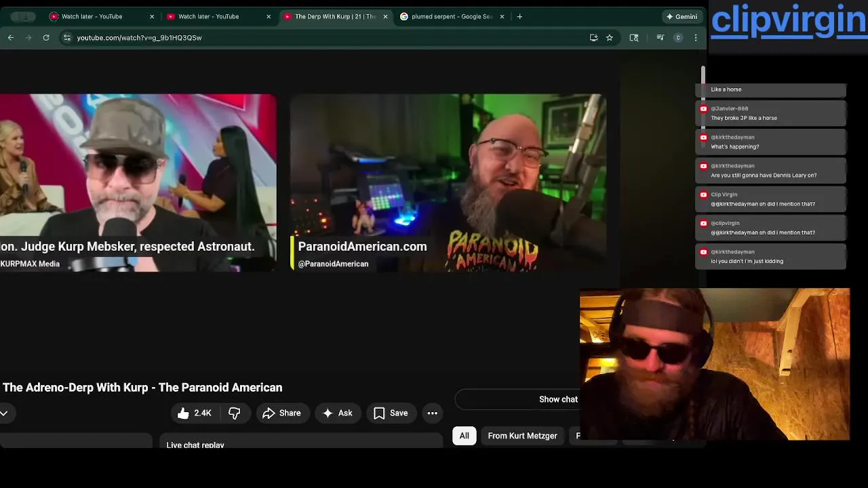Click video title The Adreno-Derp With Kurp
Image resolution: width=868 pixels, height=488 pixels.
(142, 388)
